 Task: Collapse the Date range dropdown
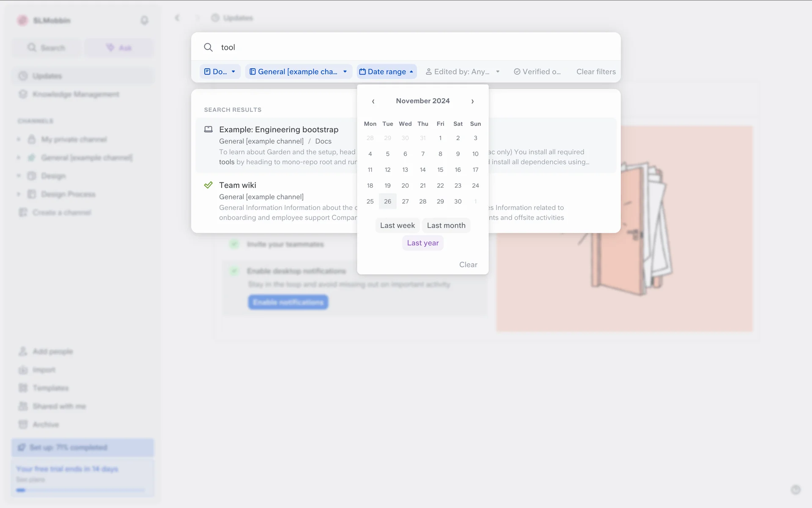click(387, 72)
